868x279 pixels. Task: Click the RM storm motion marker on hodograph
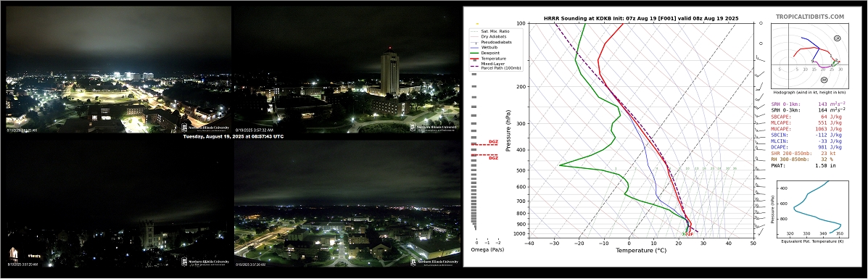pyautogui.click(x=824, y=80)
